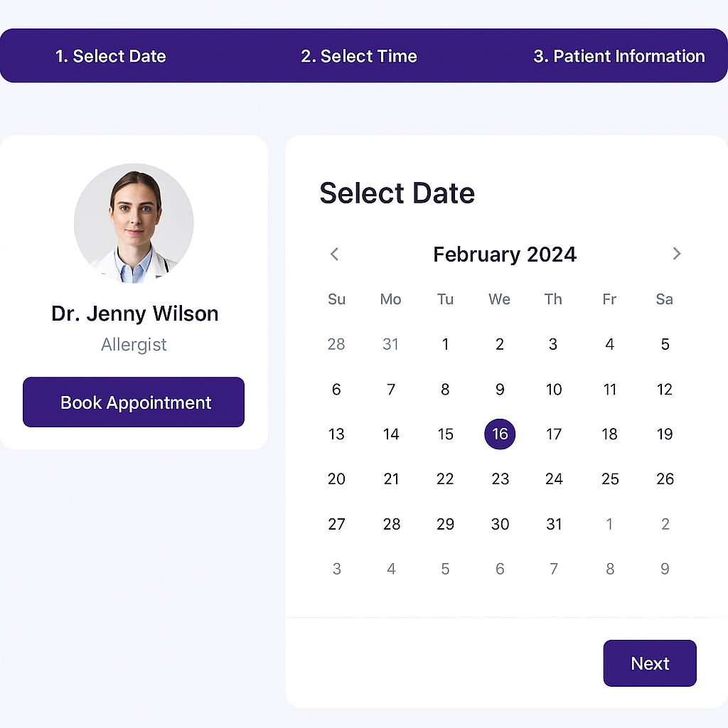Pick February 1 on calendar
Viewport: 728px width, 728px height.
445,345
